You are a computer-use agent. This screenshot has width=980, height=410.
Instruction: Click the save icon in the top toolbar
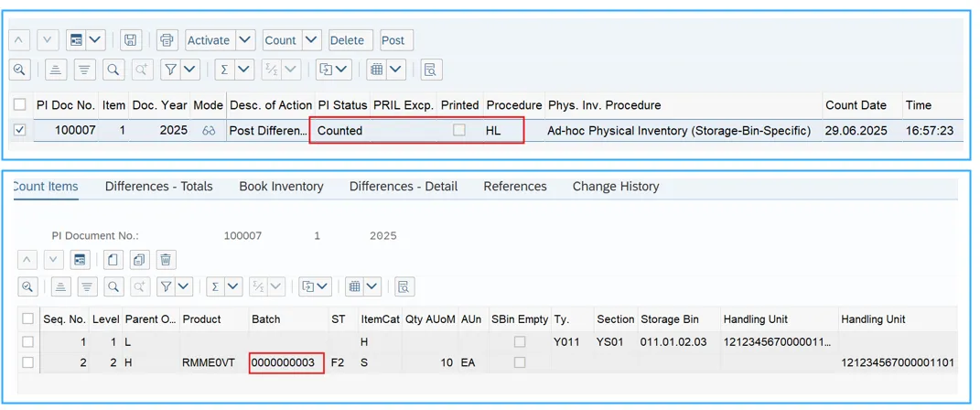click(x=131, y=40)
